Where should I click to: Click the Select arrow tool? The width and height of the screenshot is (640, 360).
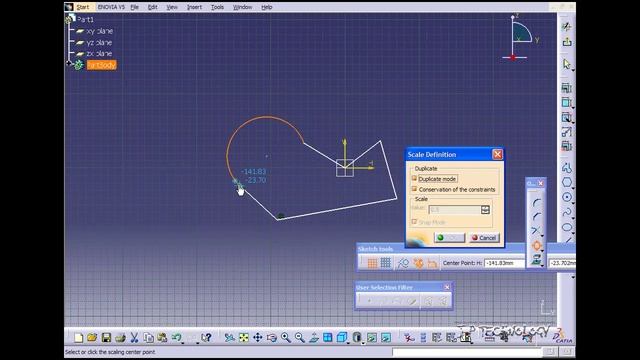pos(567,64)
